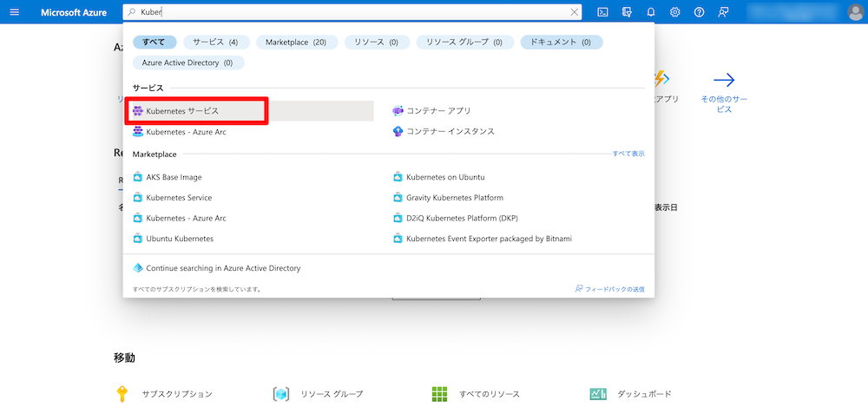This screenshot has width=868, height=414.
Task: Show notifications bell
Action: pyautogui.click(x=651, y=12)
